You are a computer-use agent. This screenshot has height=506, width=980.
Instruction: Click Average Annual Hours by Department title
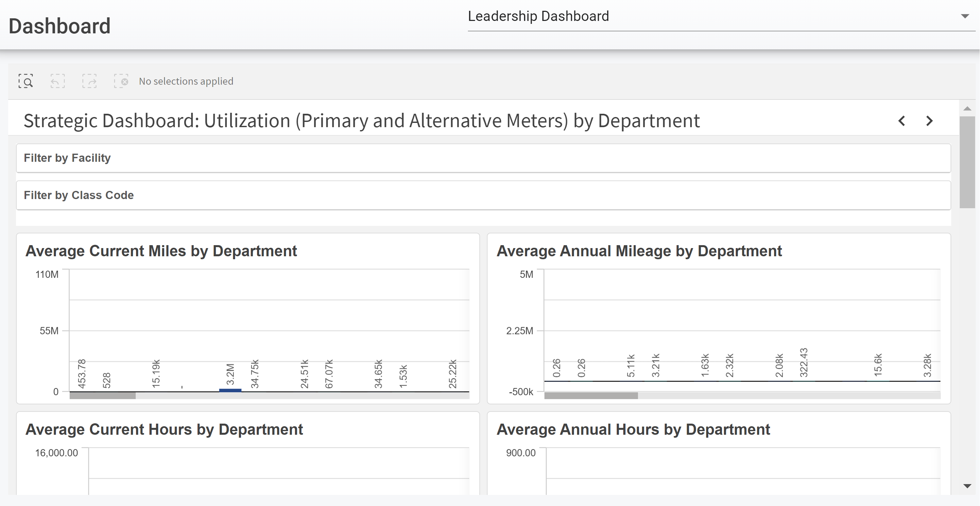point(633,430)
